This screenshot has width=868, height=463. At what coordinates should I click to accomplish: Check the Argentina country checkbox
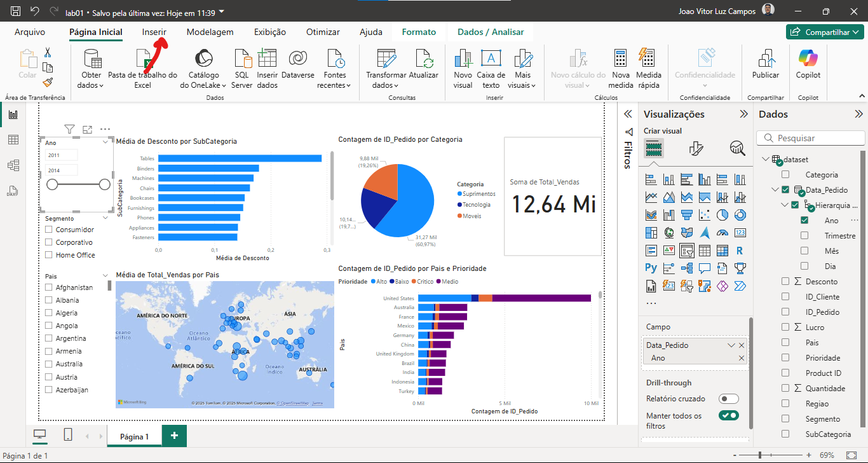(49, 338)
